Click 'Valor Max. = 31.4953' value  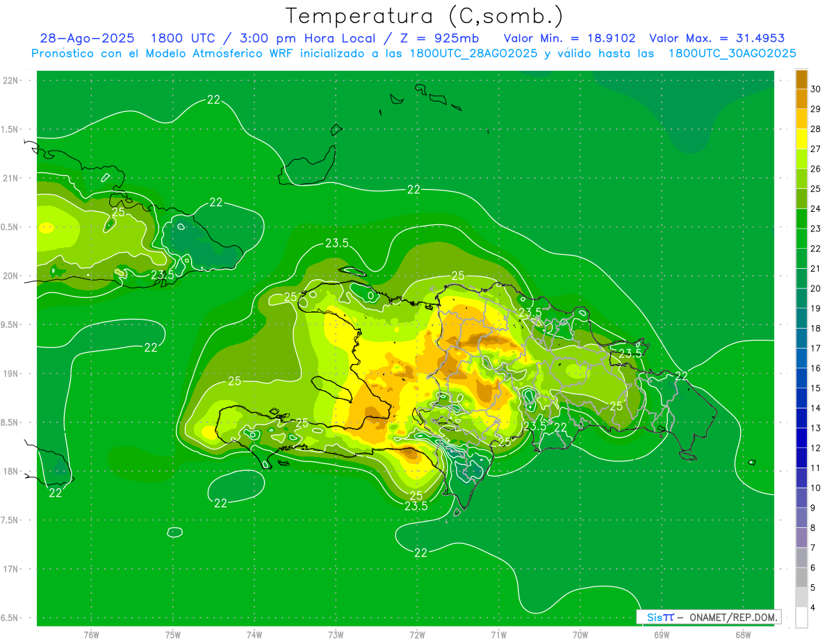tap(717, 38)
